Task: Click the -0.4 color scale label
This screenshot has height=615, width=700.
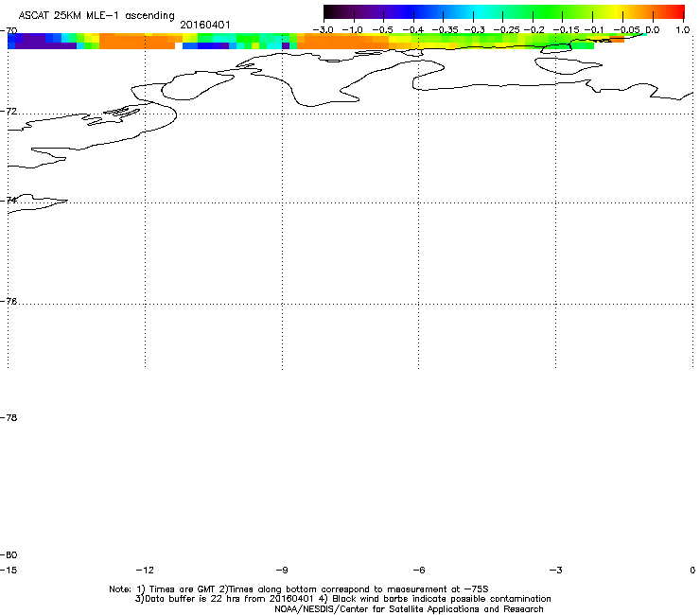Action: (412, 30)
